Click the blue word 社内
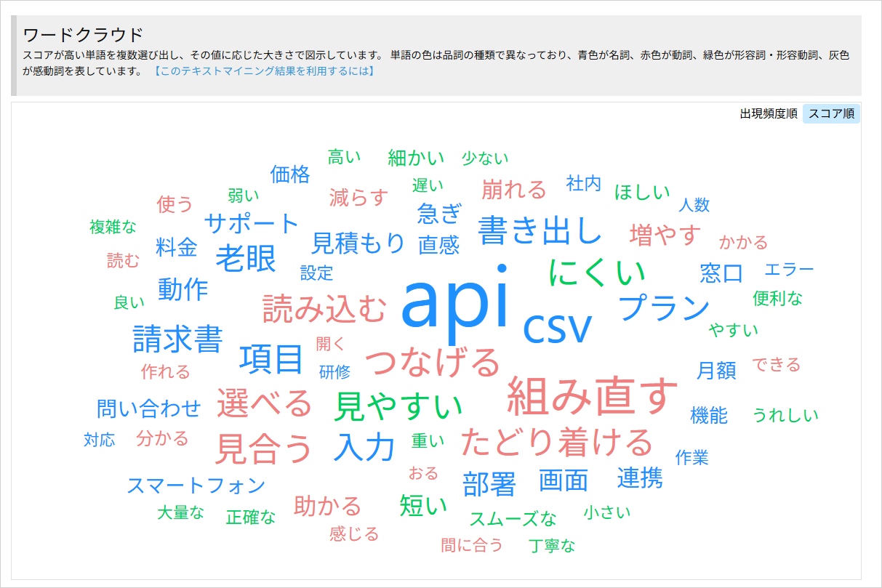Screen dimensions: 882x588 pyautogui.click(x=584, y=184)
